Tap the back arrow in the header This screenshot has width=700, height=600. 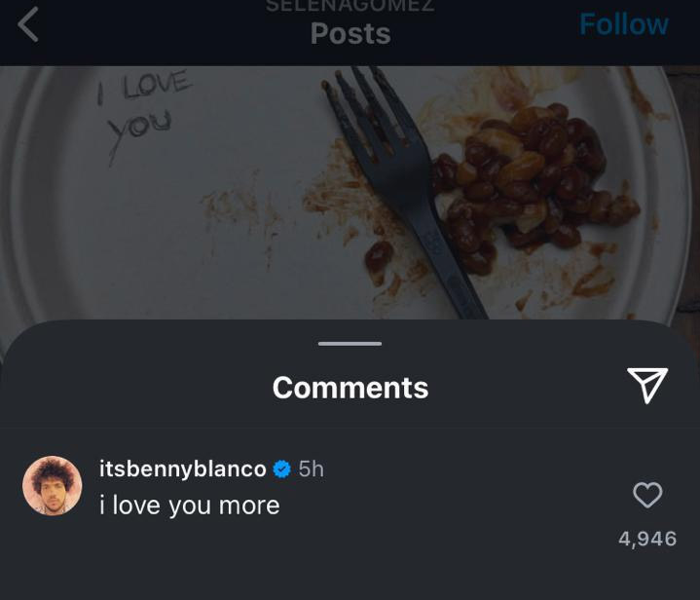coord(29,25)
